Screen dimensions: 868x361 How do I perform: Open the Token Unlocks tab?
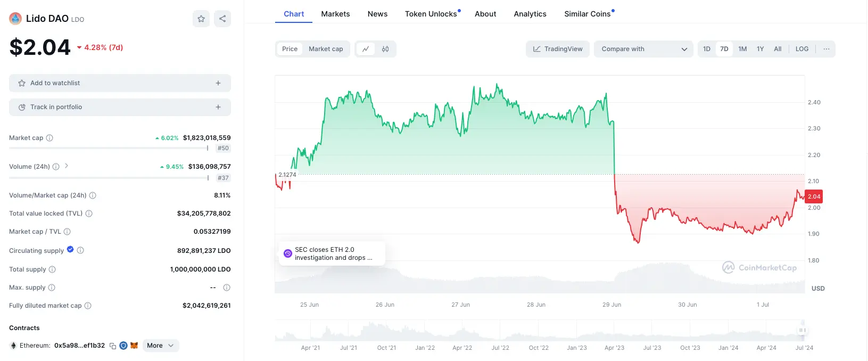[x=431, y=14]
